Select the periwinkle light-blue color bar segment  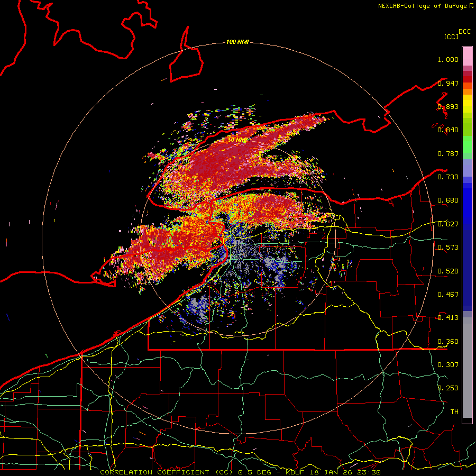pos(467,168)
